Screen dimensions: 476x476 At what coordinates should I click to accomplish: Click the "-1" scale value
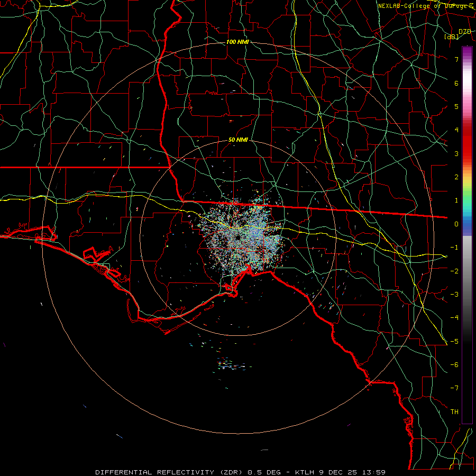[x=454, y=248]
